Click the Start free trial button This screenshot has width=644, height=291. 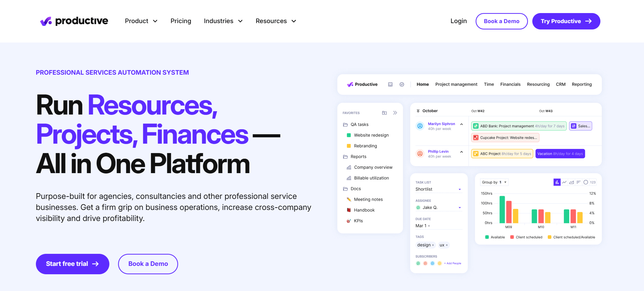[x=72, y=264]
